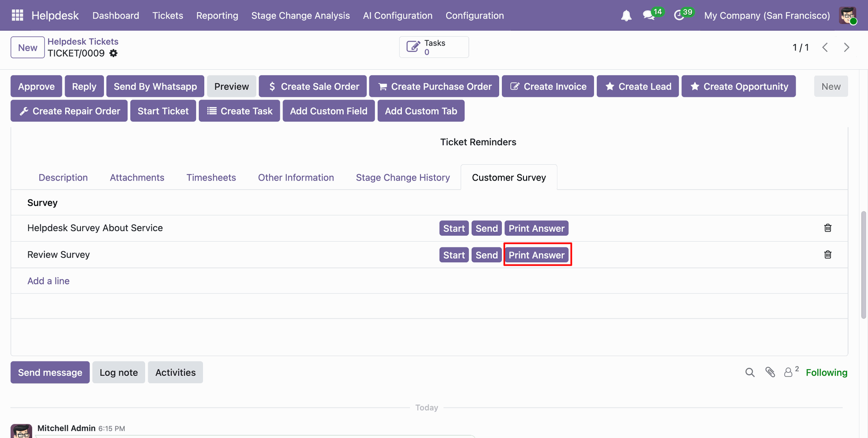This screenshot has width=868, height=438.
Task: Click Print Answer for Review Survey
Action: 537,255
